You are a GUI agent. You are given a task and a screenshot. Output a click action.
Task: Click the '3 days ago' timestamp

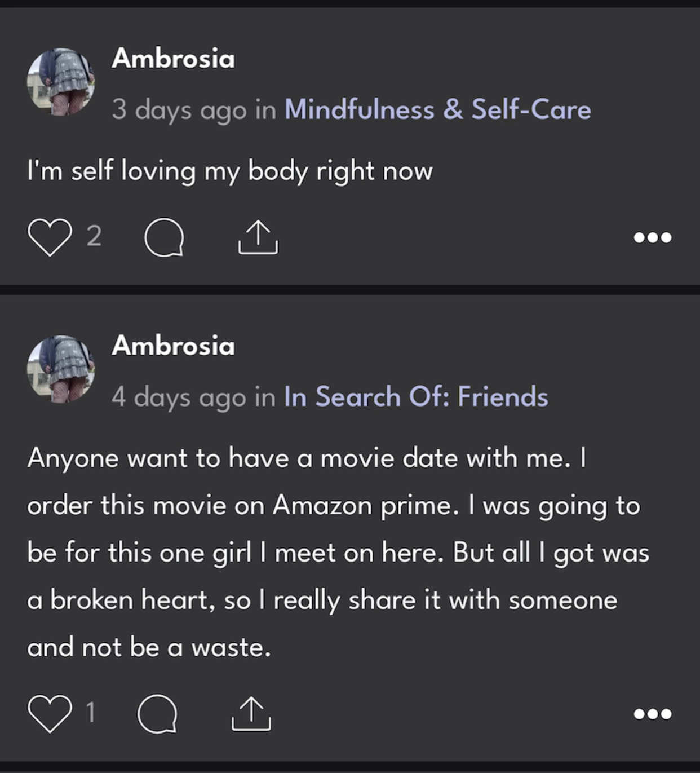tap(179, 109)
